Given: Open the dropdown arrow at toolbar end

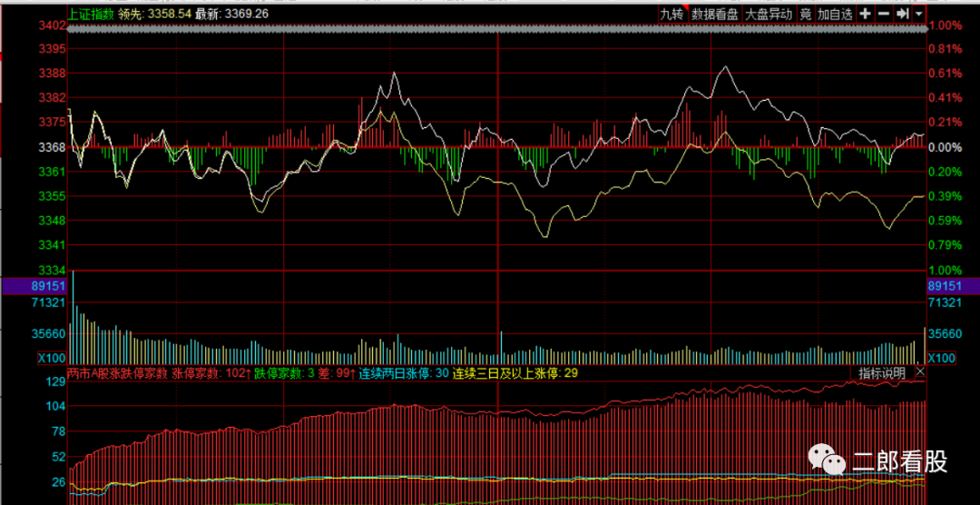Looking at the screenshot, I should point(918,15).
